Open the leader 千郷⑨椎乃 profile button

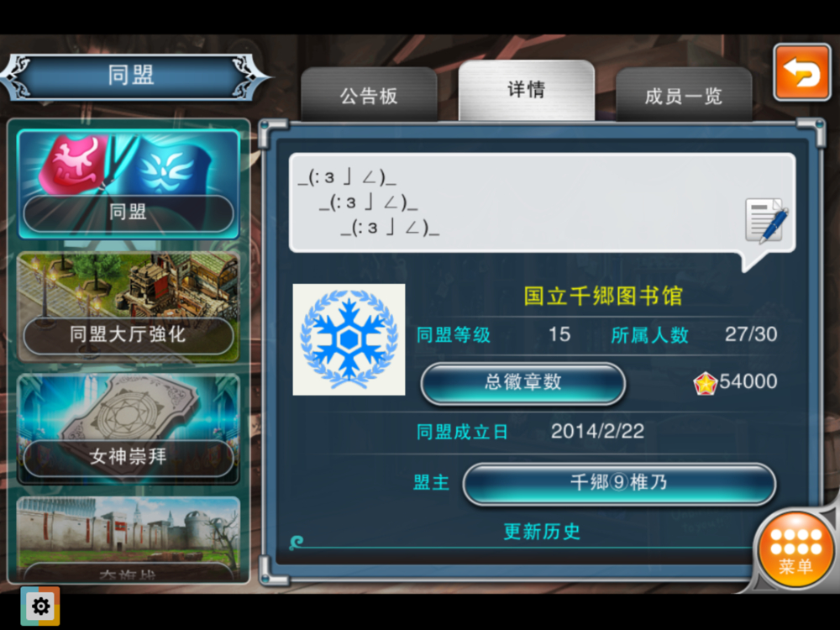pos(619,483)
